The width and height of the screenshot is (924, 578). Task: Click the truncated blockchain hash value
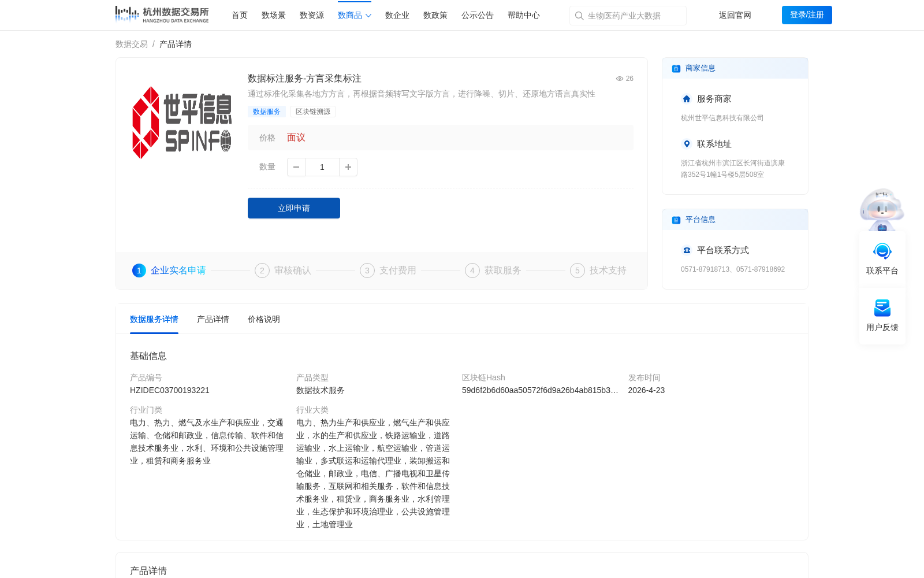point(540,390)
